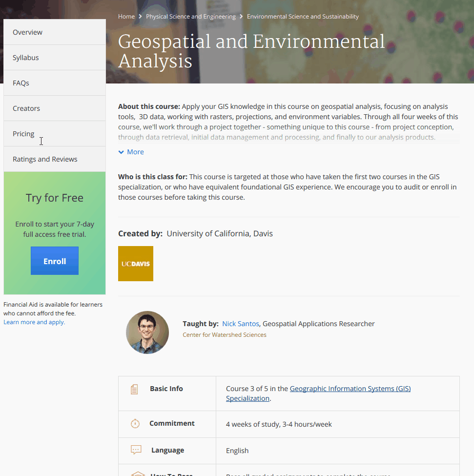Viewport: 474px width, 476px height.
Task: Click the 'Language' row label
Action: point(168,450)
